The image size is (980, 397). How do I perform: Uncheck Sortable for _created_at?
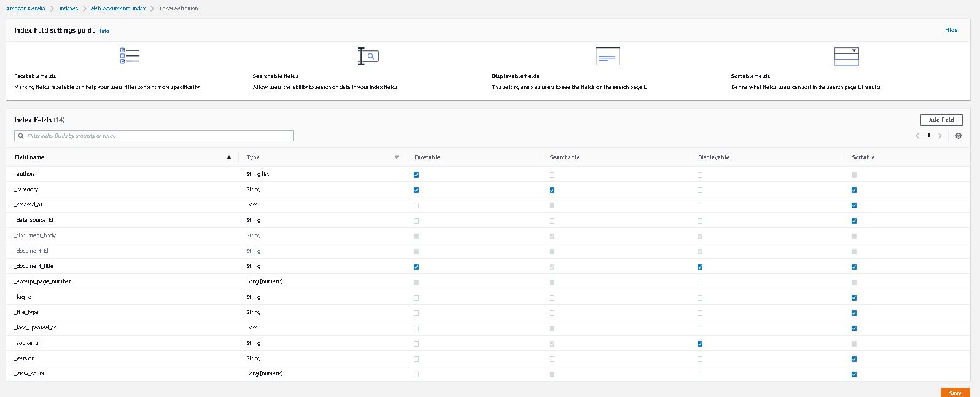[x=854, y=205]
